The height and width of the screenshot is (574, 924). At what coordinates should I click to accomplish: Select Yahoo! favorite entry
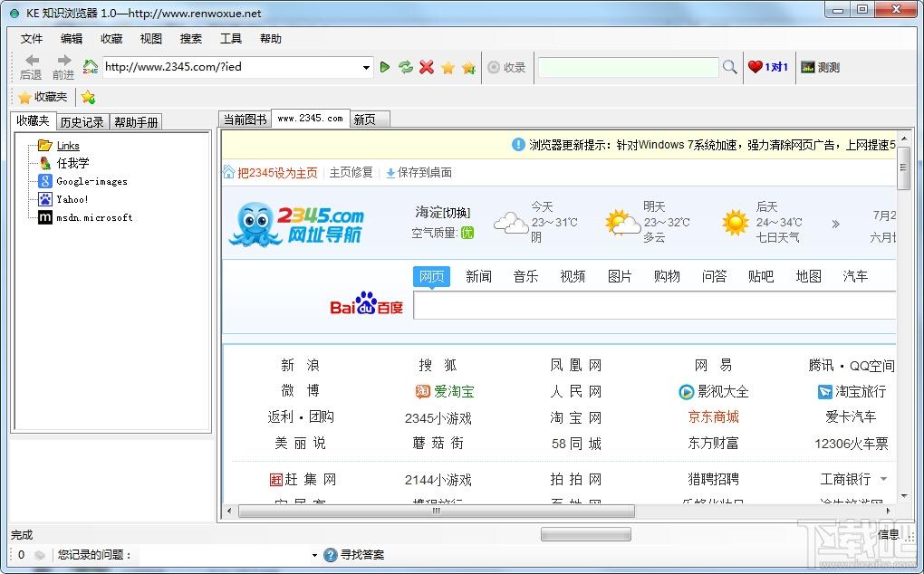[x=72, y=199]
